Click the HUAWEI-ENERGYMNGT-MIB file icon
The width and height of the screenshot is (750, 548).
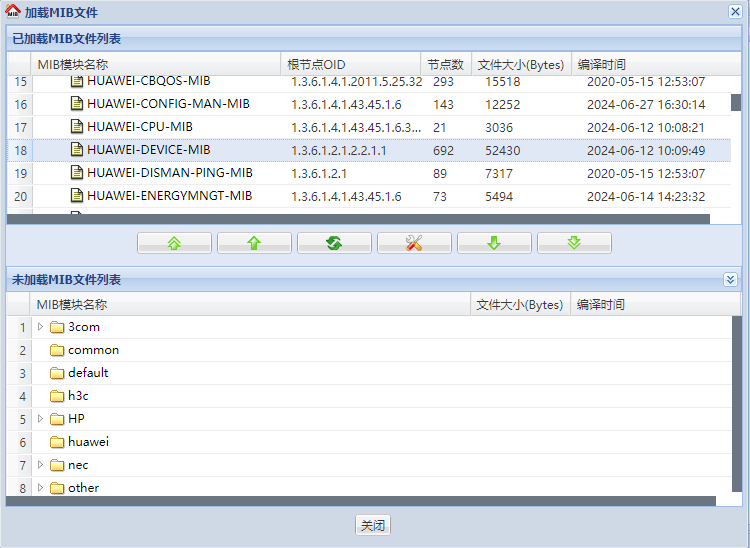(77, 195)
